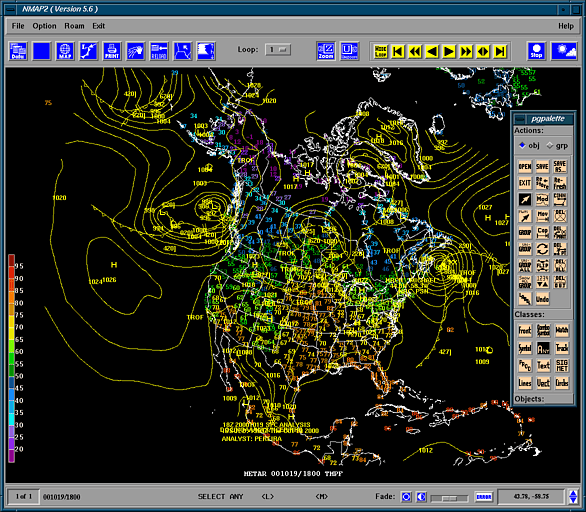The height and width of the screenshot is (512, 586).
Task: Click the Undo action in pgpalette
Action: (542, 299)
